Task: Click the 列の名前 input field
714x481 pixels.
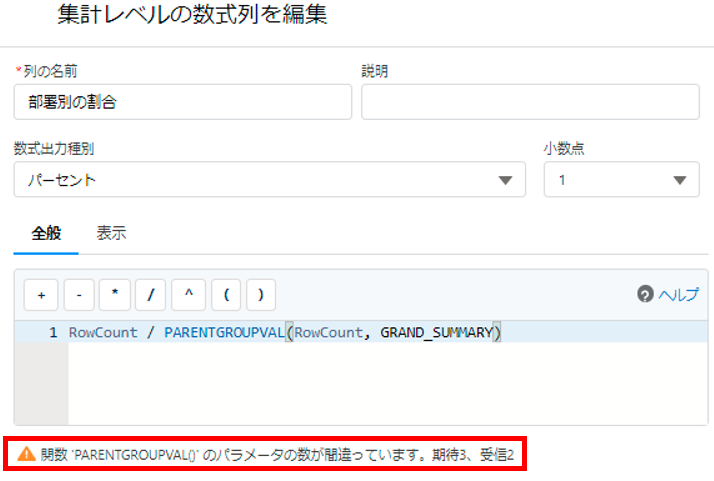Action: coord(183,102)
